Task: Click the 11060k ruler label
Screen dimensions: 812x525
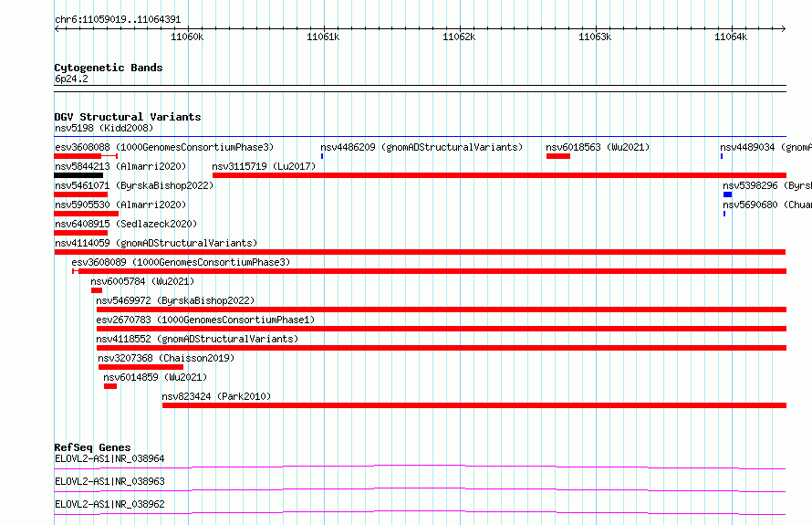Action: click(187, 37)
